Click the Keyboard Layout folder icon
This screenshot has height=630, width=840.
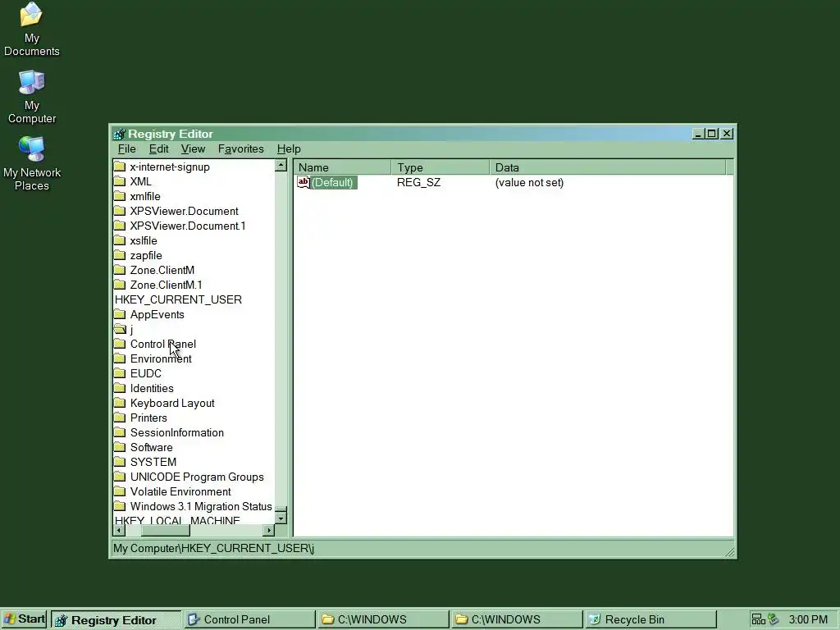coord(120,403)
